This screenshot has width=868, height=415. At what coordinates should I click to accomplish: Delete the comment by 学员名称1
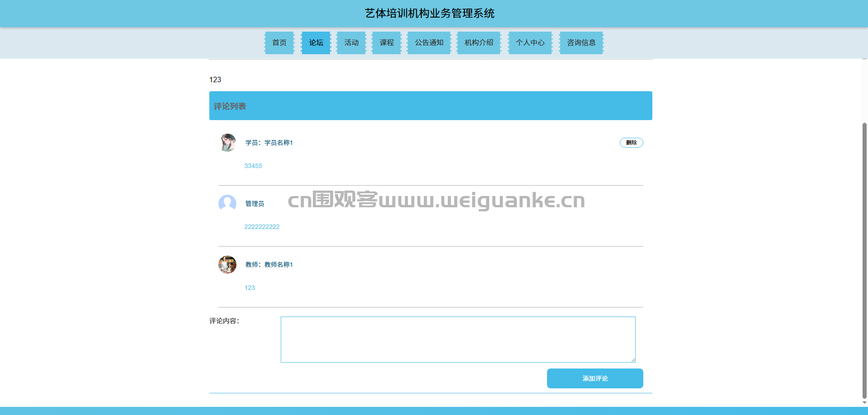(631, 143)
